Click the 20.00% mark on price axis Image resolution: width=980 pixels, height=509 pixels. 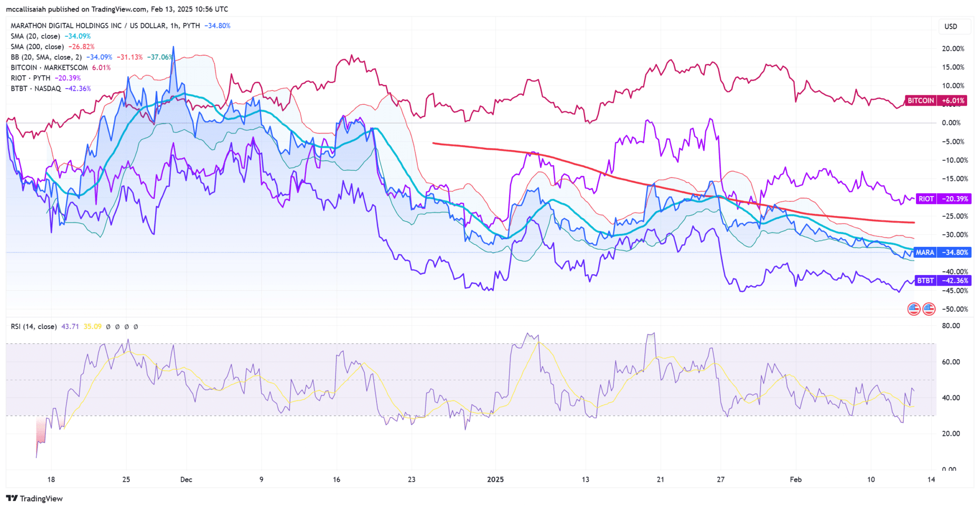coord(953,48)
